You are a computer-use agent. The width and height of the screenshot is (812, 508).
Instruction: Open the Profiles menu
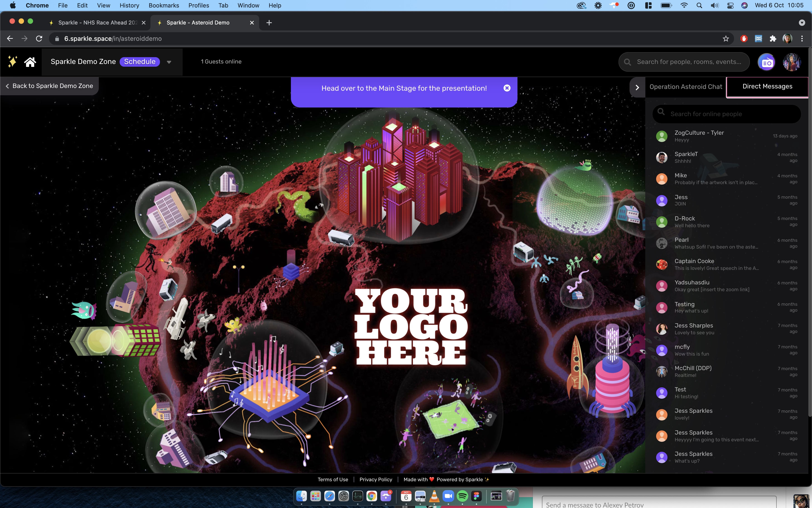click(x=199, y=5)
